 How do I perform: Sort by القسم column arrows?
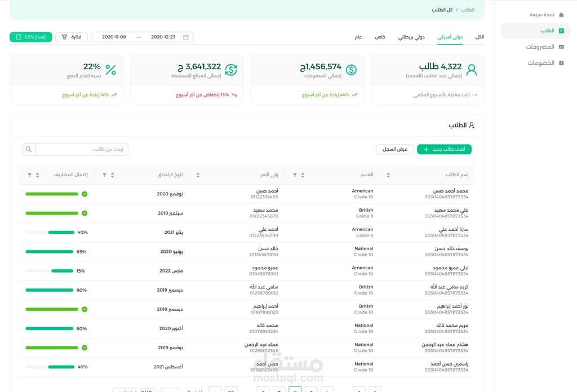click(303, 175)
